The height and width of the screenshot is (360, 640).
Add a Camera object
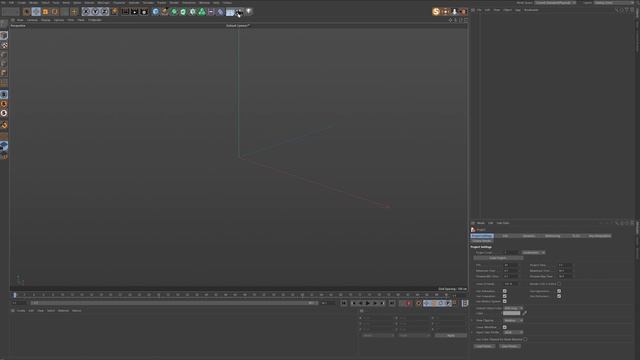point(239,12)
